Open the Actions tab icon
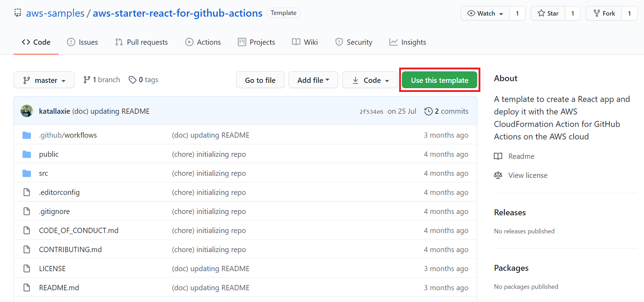The image size is (644, 302). [x=189, y=42]
